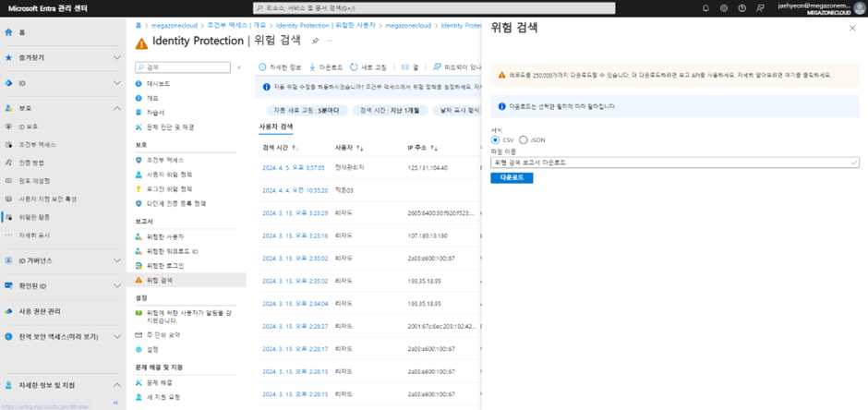This screenshot has width=868, height=410.
Task: Open 주 단위 요약 settings item
Action: 163,335
